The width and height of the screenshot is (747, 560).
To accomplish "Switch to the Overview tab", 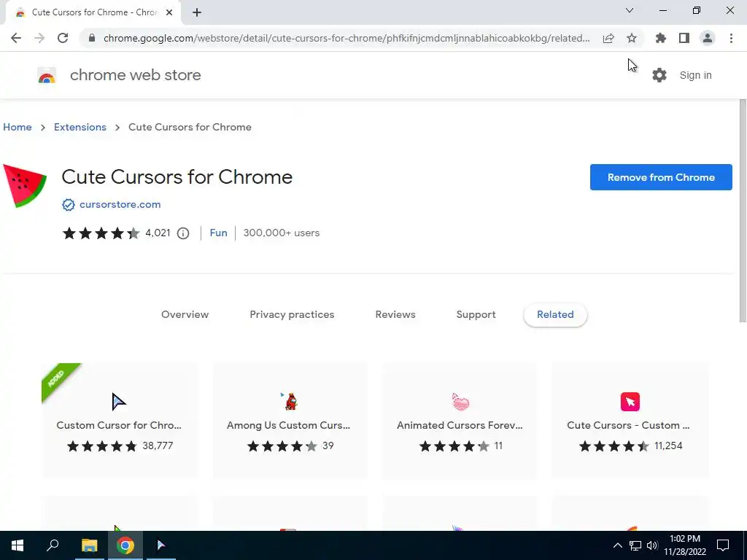I will point(185,314).
